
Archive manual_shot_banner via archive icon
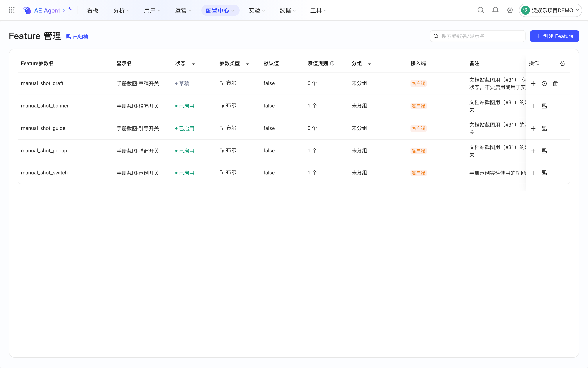pos(544,106)
